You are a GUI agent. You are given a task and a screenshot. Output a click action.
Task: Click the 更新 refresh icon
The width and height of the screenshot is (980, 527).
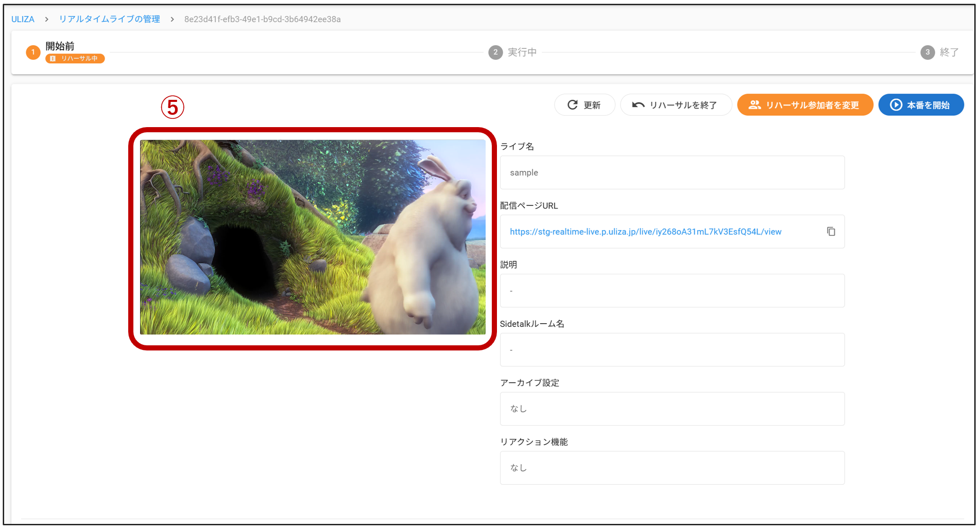[572, 105]
